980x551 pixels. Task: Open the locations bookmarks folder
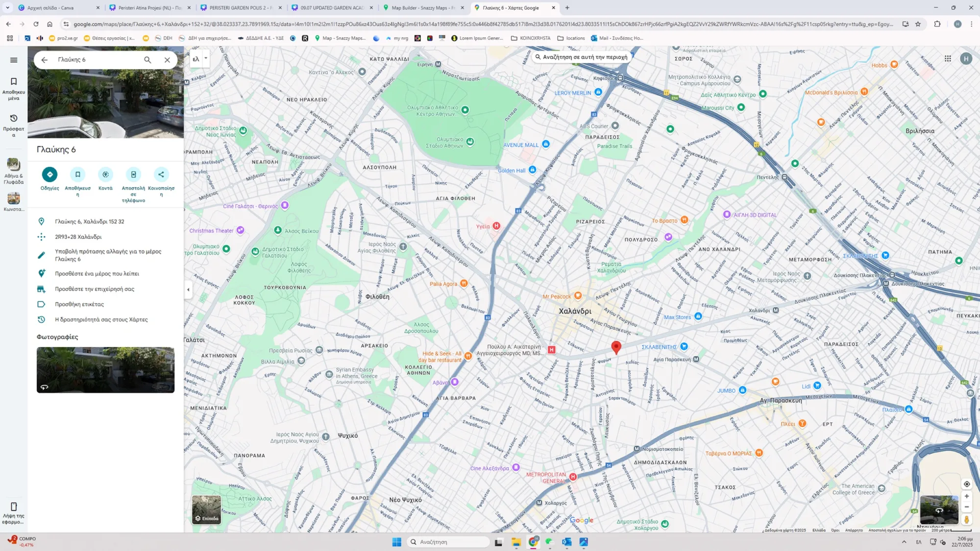coord(571,38)
